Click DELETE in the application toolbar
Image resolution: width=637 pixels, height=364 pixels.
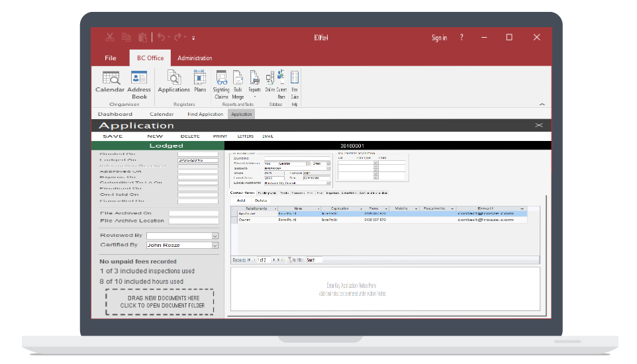[189, 136]
